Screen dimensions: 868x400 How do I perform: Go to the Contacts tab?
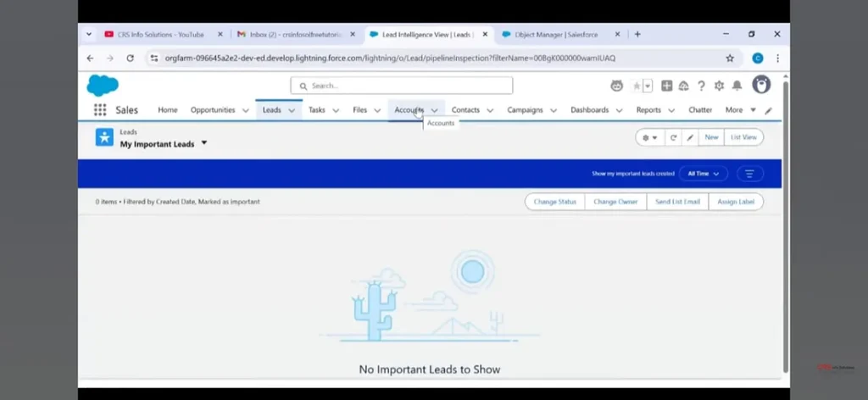click(465, 110)
